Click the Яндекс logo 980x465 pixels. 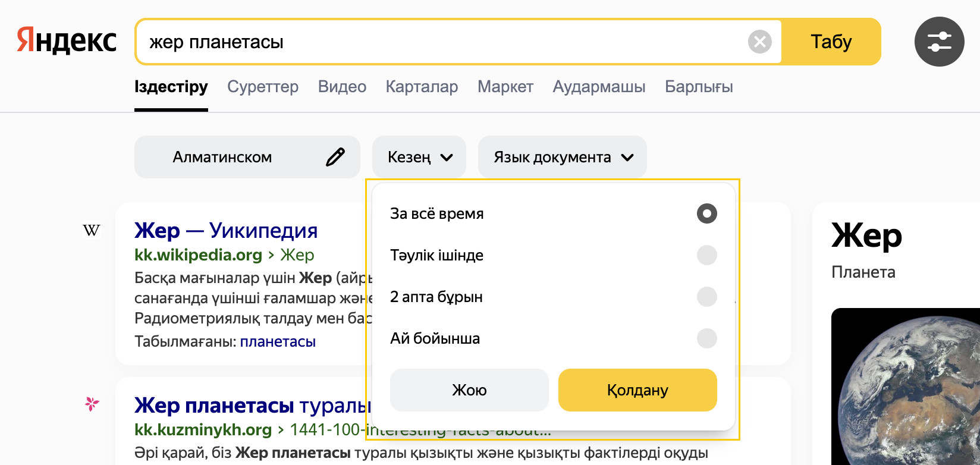pyautogui.click(x=67, y=41)
